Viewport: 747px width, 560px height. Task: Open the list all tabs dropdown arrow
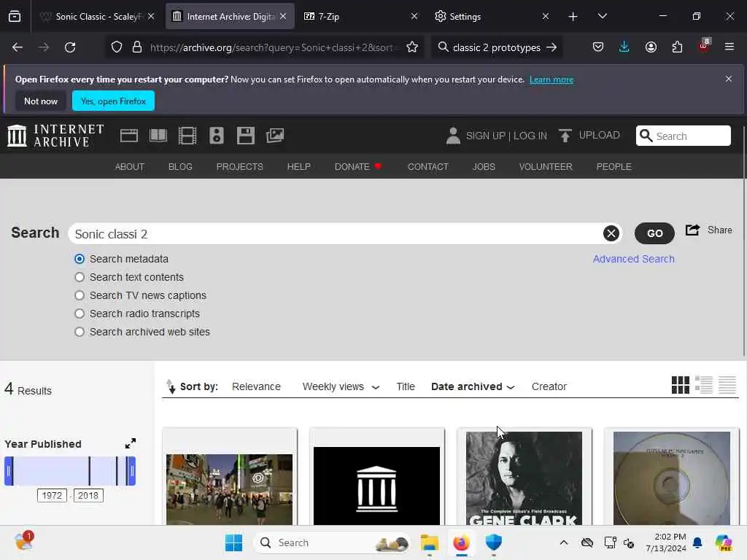click(x=602, y=16)
